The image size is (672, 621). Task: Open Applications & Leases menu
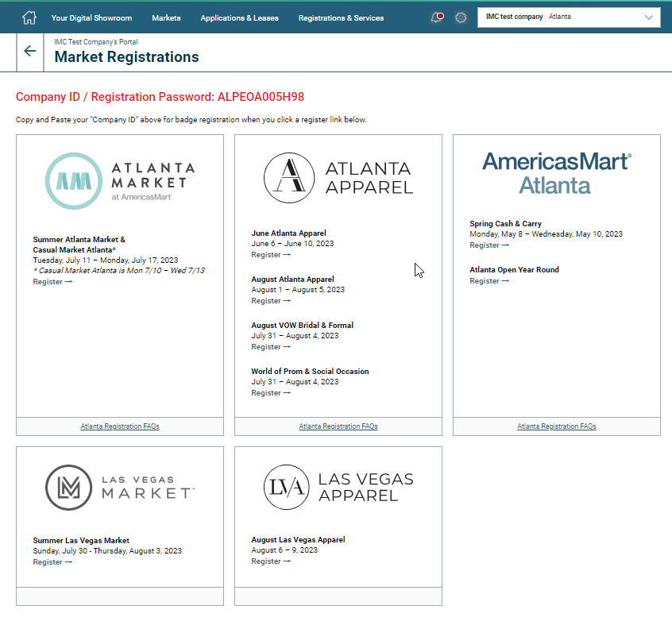point(240,18)
